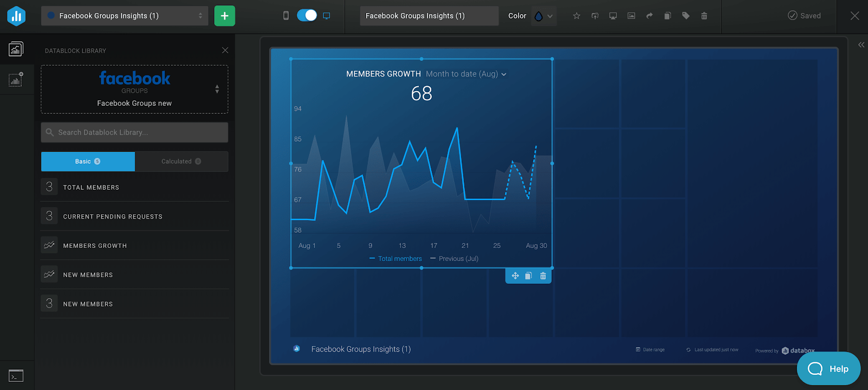This screenshot has width=868, height=390.
Task: Click the green add plus button
Action: (225, 16)
